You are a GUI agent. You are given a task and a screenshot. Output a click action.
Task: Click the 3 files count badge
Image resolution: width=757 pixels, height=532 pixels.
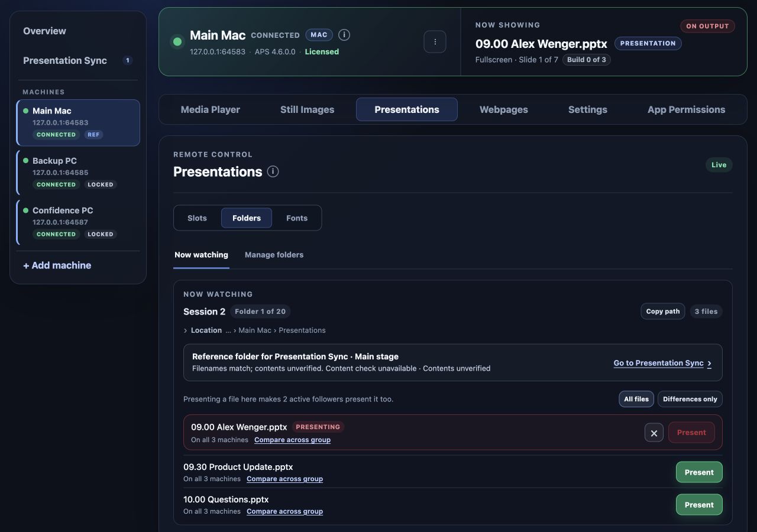tap(706, 312)
